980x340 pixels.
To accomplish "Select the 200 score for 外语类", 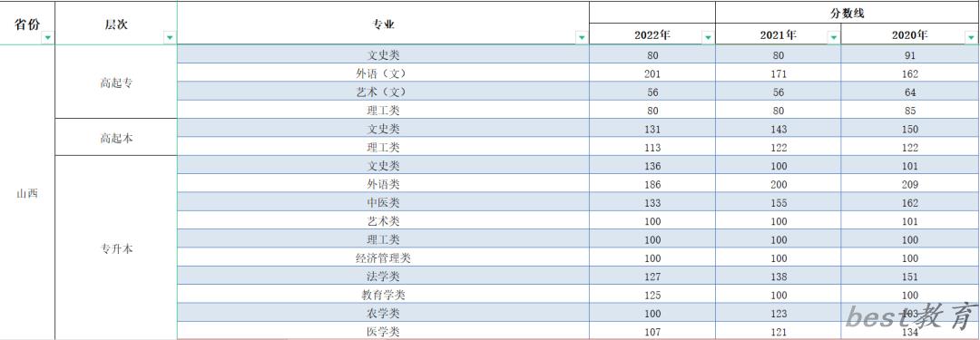I will click(x=779, y=184).
